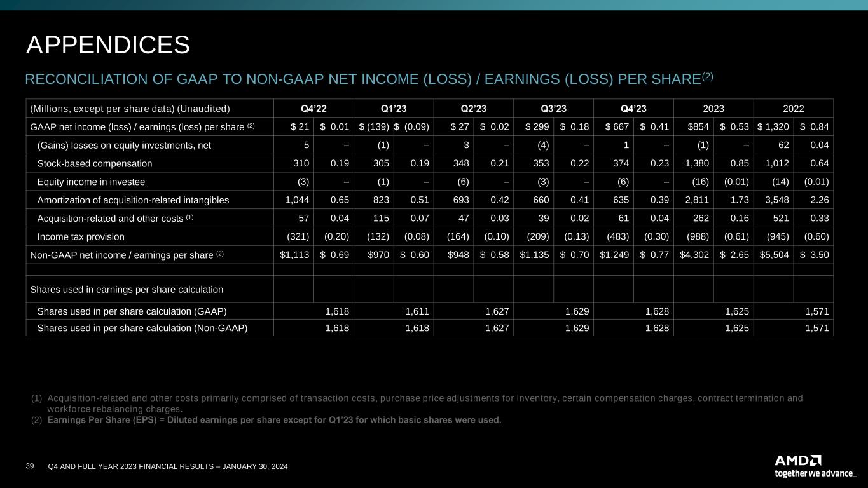Click the GAAP to Non-GAAP reconciliation subtitle
This screenshot has width=868, height=488.
[x=369, y=79]
